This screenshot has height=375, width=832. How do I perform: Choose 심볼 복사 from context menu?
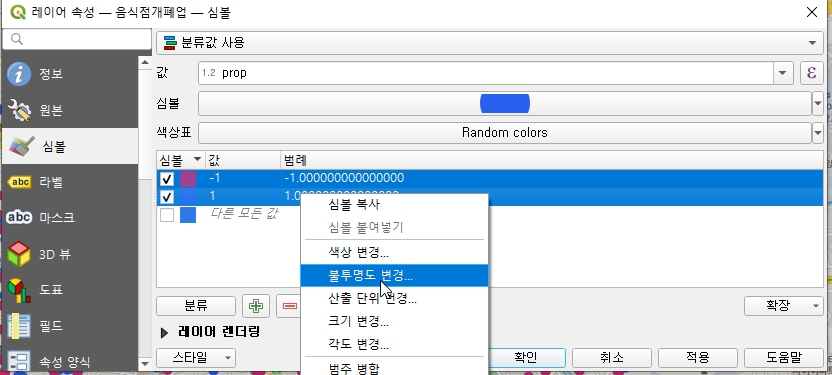tap(394, 204)
